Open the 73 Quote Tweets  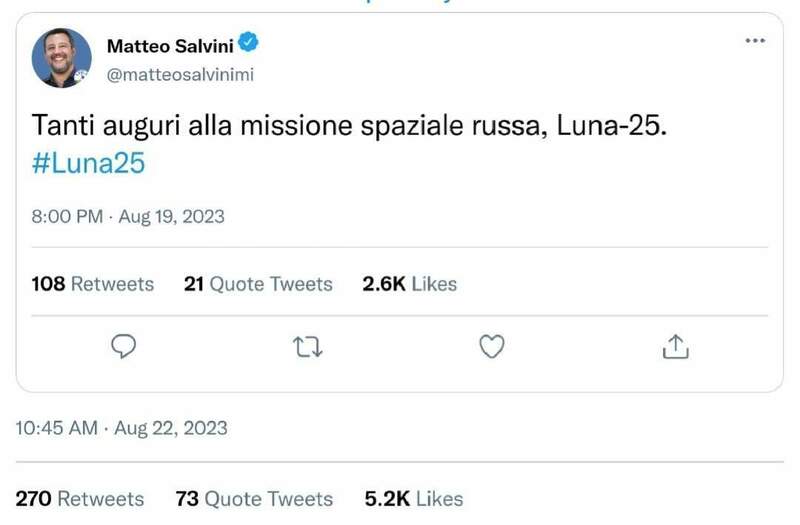(x=254, y=498)
